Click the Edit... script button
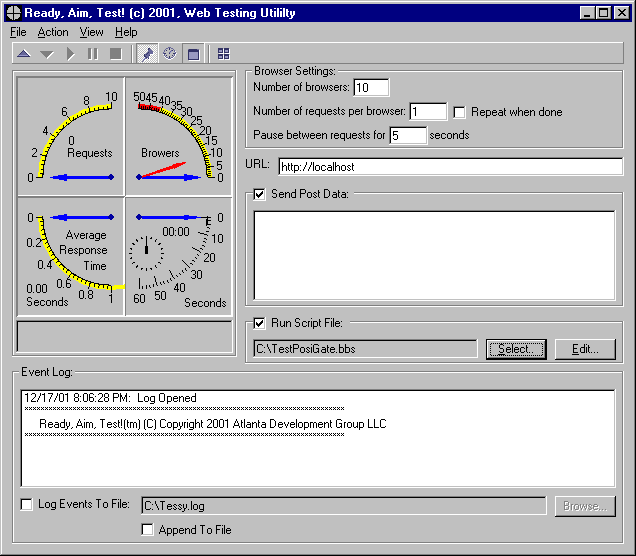636x556 pixels. [x=585, y=349]
